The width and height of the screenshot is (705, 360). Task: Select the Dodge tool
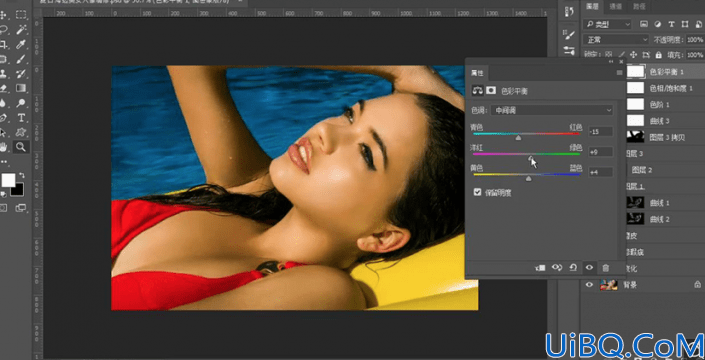click(x=21, y=103)
